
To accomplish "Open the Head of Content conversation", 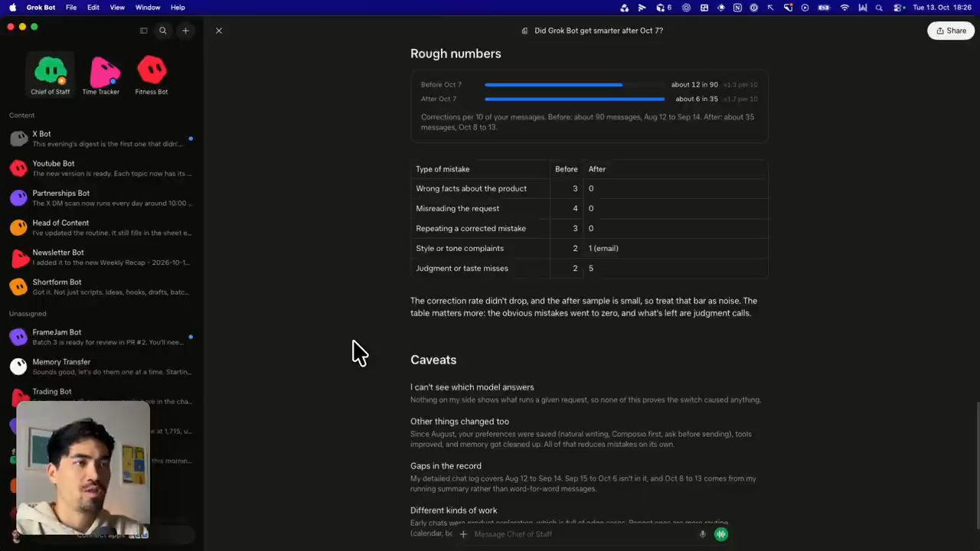I will tap(102, 227).
